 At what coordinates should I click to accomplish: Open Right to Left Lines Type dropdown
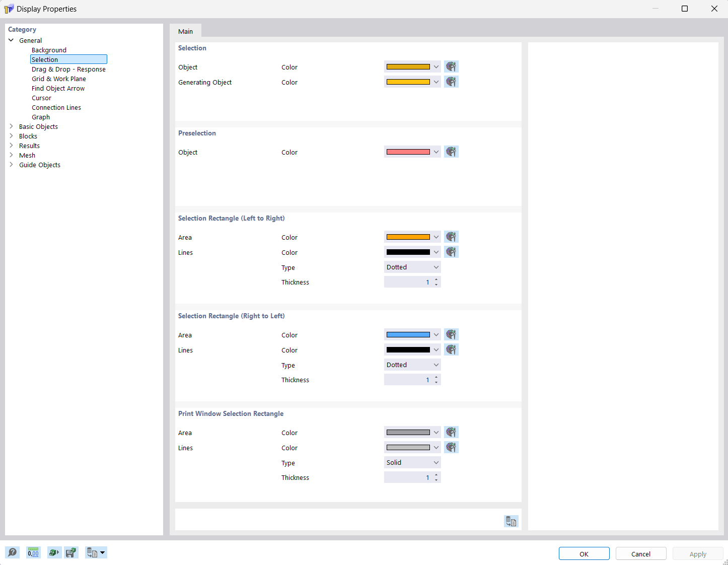point(412,365)
